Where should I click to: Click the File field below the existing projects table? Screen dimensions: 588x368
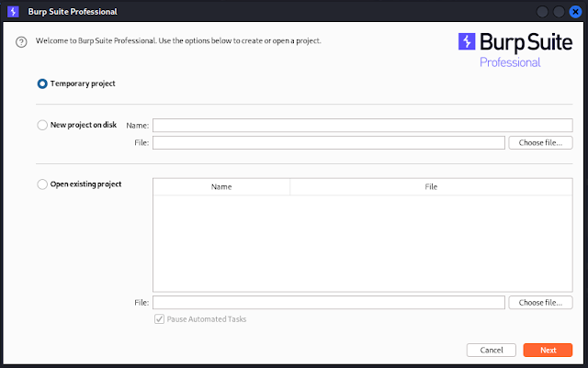(329, 303)
